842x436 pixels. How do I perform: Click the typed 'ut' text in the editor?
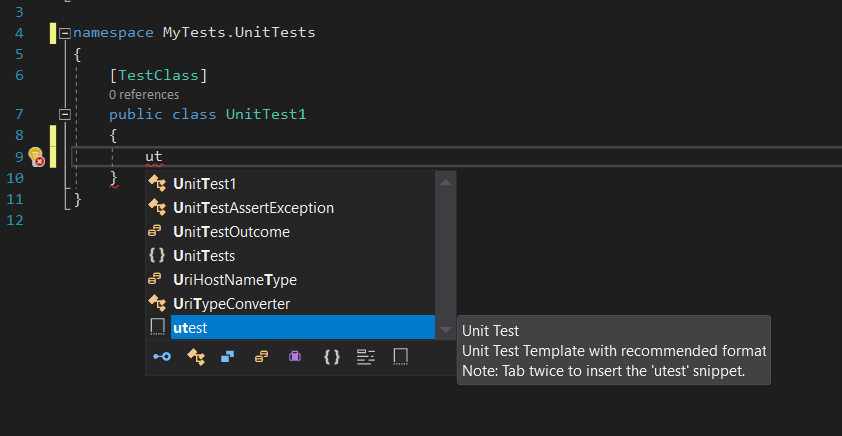(154, 157)
